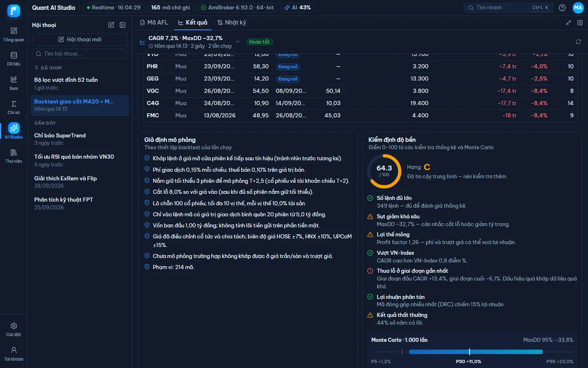Click the expand icon above the results panel
Viewport: 588px width, 368px height.
click(568, 23)
